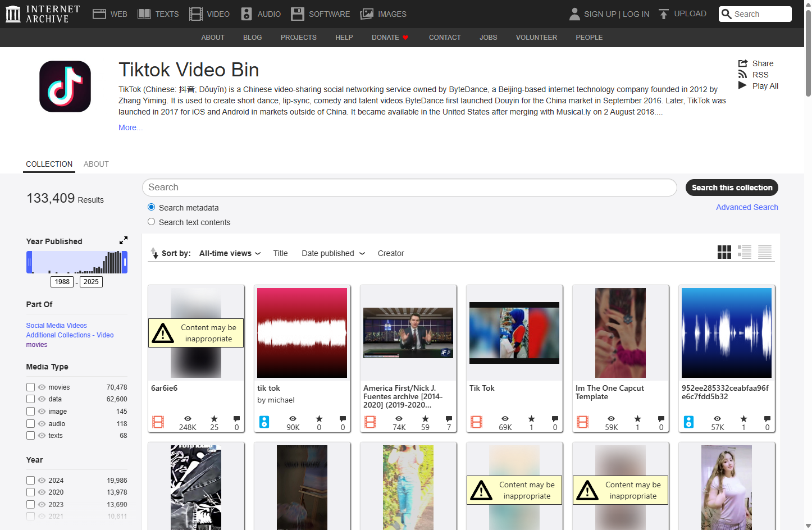The width and height of the screenshot is (812, 530).
Task: Open the Web section icon
Action: pos(99,14)
